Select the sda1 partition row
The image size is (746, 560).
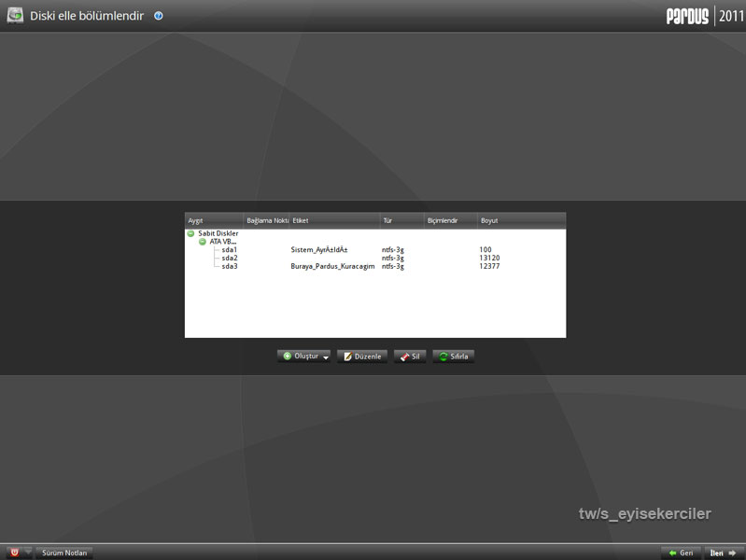click(375, 250)
